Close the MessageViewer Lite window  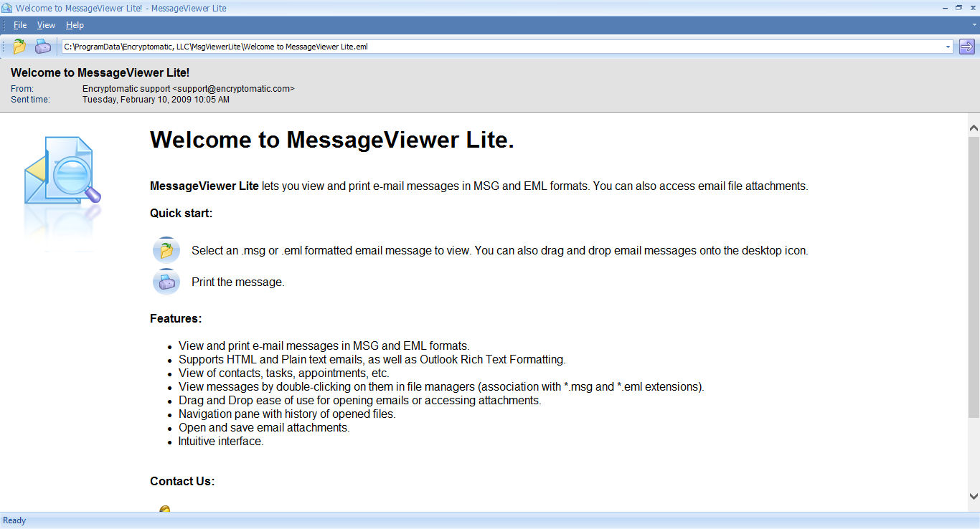972,7
